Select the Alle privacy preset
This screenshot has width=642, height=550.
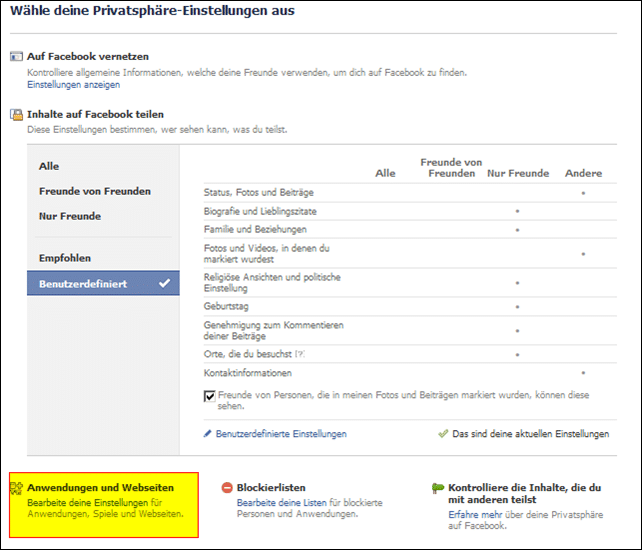(x=49, y=166)
